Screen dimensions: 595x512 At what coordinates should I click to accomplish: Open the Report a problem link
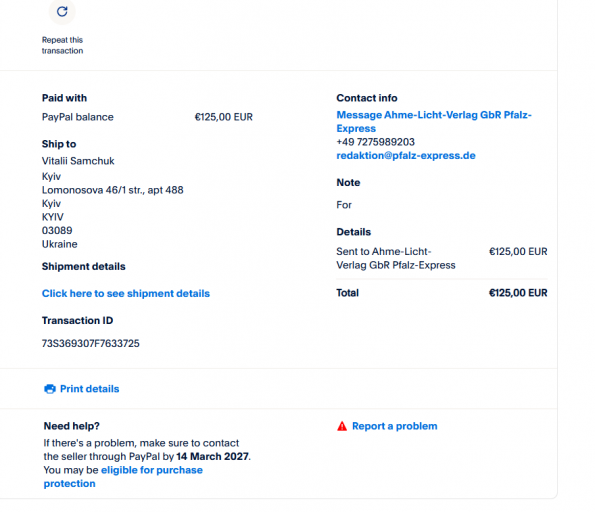coord(395,426)
